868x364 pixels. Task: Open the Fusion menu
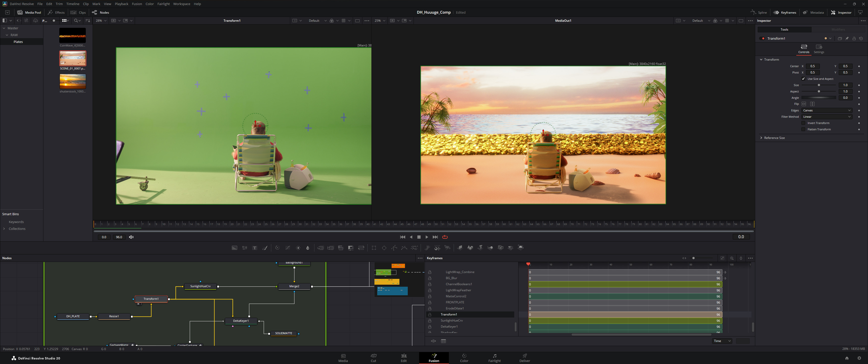[137, 4]
